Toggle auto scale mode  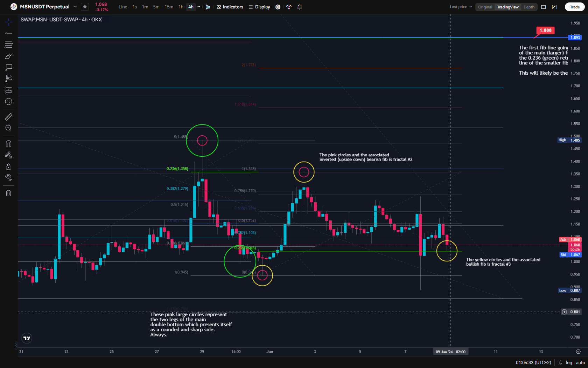[x=580, y=363]
